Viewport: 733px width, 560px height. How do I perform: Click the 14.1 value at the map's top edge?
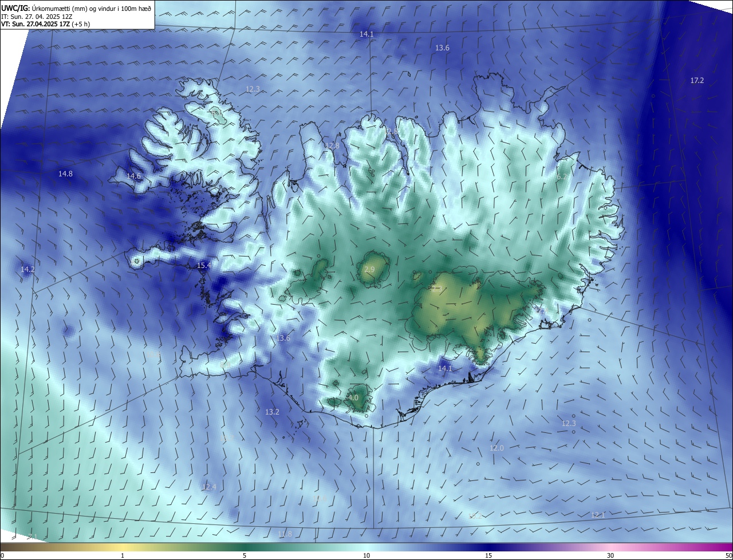click(366, 34)
